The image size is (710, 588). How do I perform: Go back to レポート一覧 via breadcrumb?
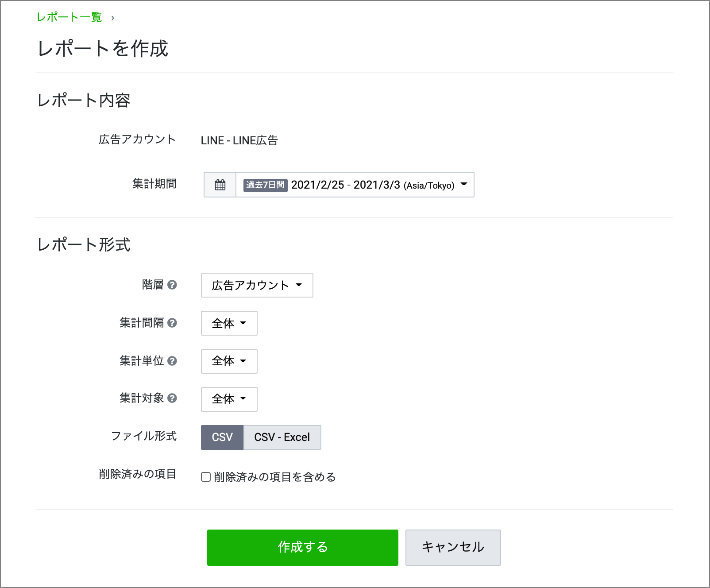pos(69,17)
